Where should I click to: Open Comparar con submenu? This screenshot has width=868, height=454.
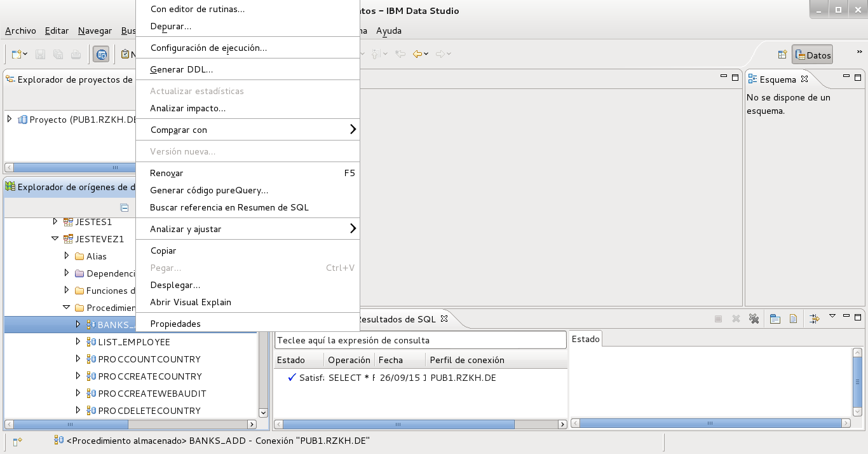pyautogui.click(x=248, y=130)
